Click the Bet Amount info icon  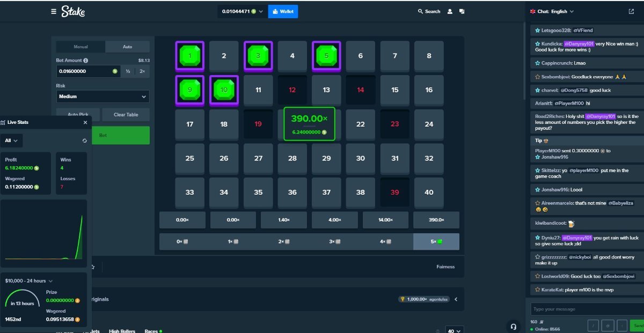pos(86,61)
